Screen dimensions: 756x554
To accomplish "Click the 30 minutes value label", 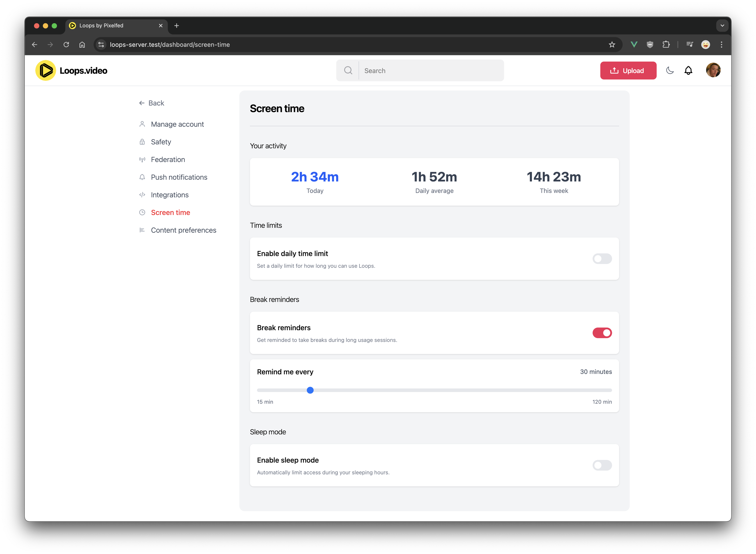I will [x=596, y=372].
